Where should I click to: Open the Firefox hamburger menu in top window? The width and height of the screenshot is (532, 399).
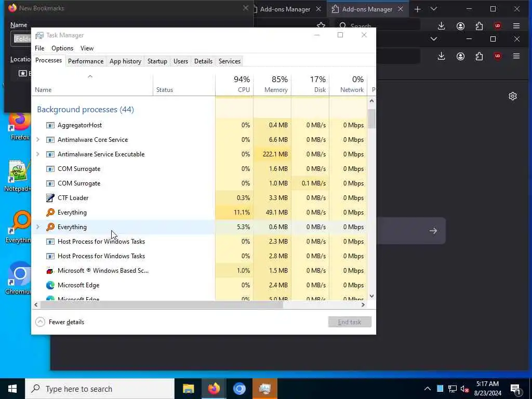click(x=516, y=26)
